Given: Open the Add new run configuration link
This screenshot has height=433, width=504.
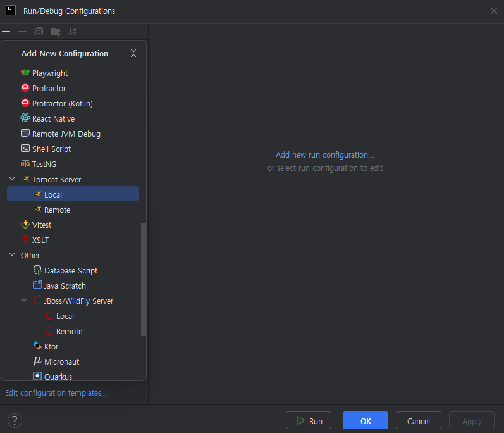Looking at the screenshot, I should (x=324, y=154).
